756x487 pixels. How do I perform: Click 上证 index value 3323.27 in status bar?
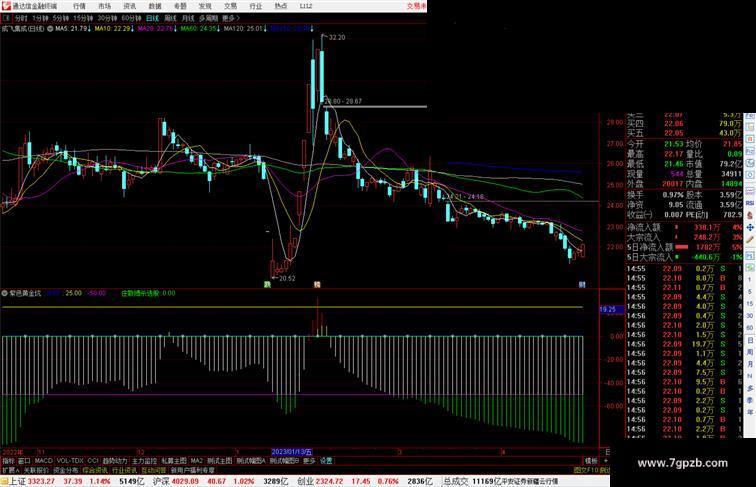41,481
